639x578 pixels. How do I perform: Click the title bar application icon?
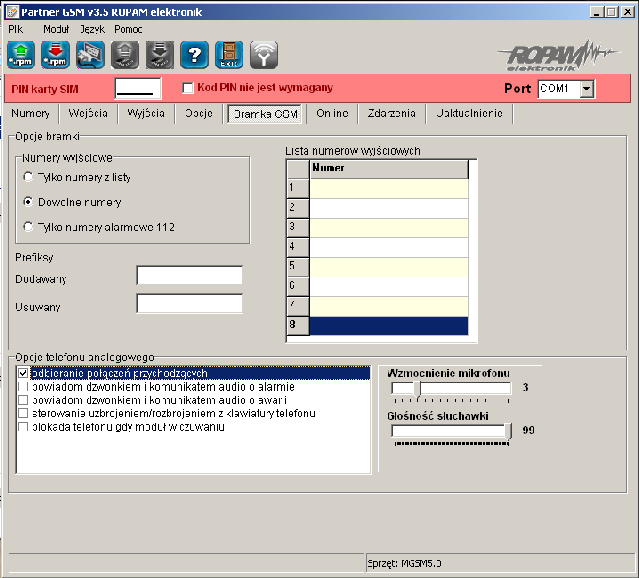coord(12,12)
